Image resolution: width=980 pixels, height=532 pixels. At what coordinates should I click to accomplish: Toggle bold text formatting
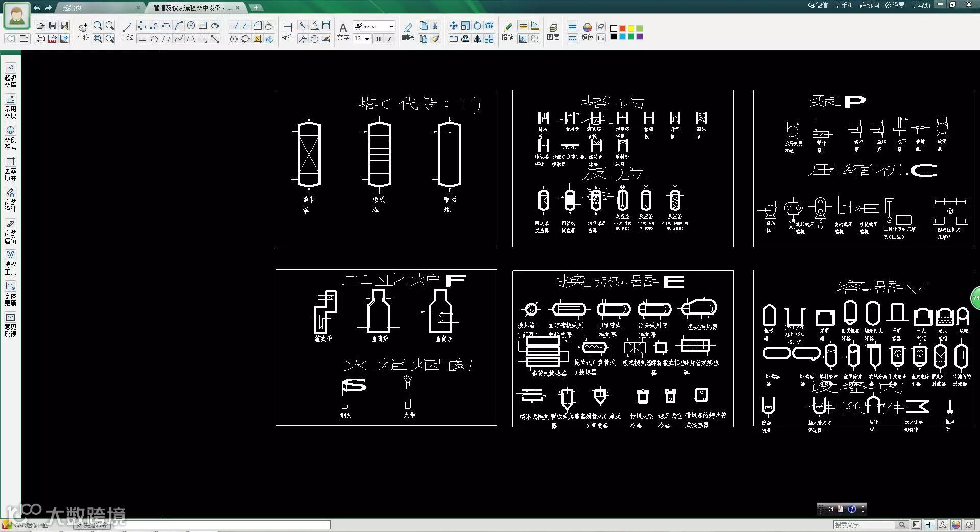coord(378,39)
